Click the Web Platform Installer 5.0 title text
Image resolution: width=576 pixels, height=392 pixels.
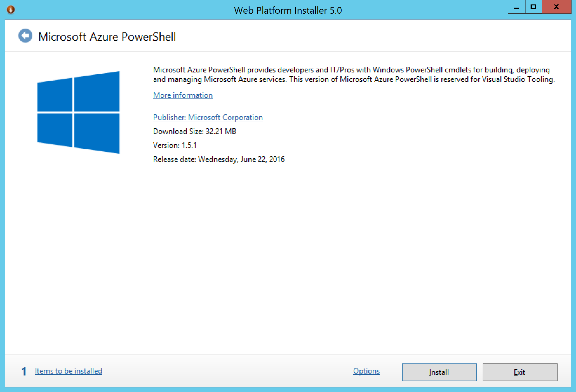(288, 10)
